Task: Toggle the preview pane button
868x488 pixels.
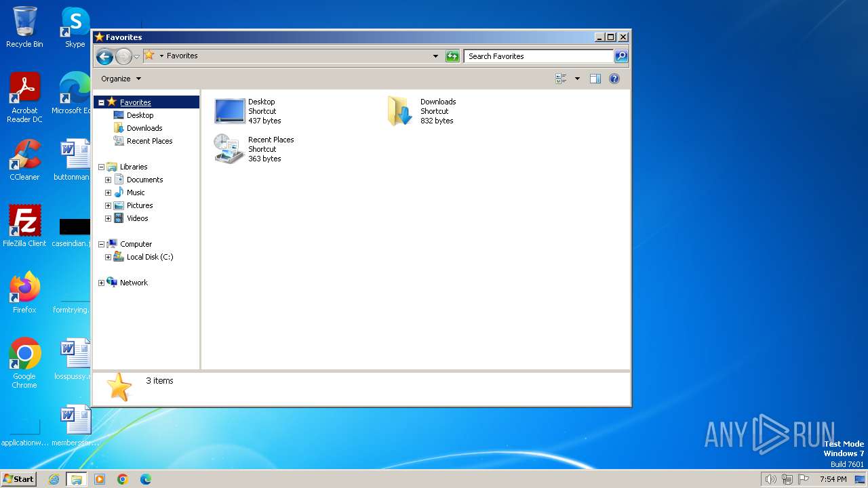Action: pyautogui.click(x=595, y=79)
